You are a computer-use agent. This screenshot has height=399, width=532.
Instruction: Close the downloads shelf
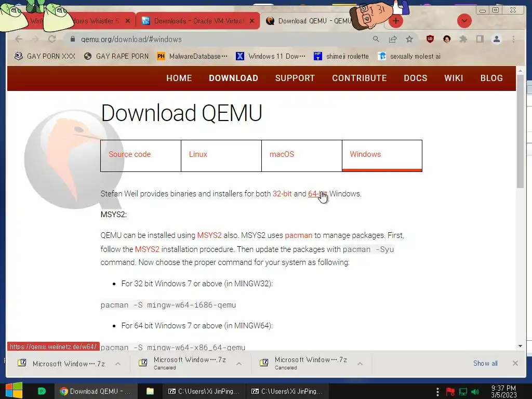pos(515,363)
